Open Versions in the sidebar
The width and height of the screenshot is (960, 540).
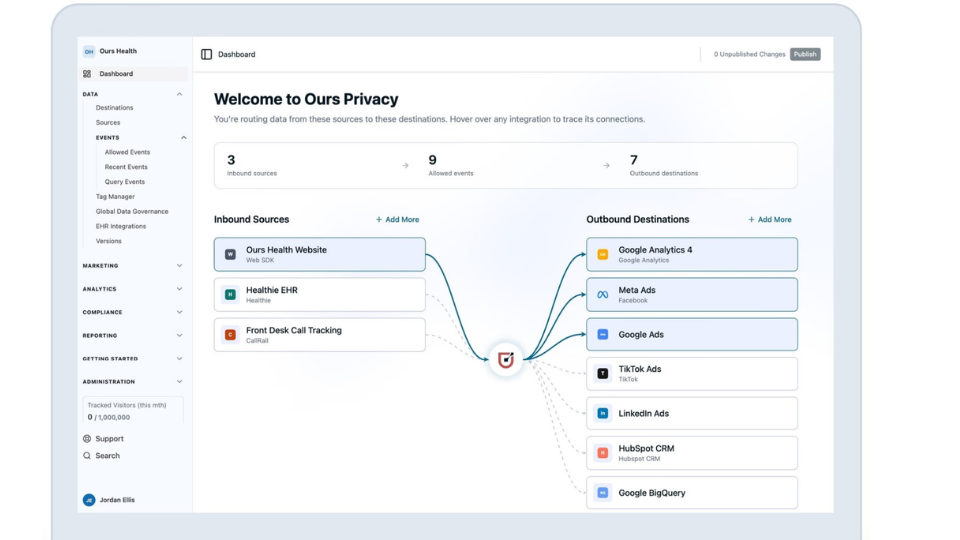pos(108,241)
